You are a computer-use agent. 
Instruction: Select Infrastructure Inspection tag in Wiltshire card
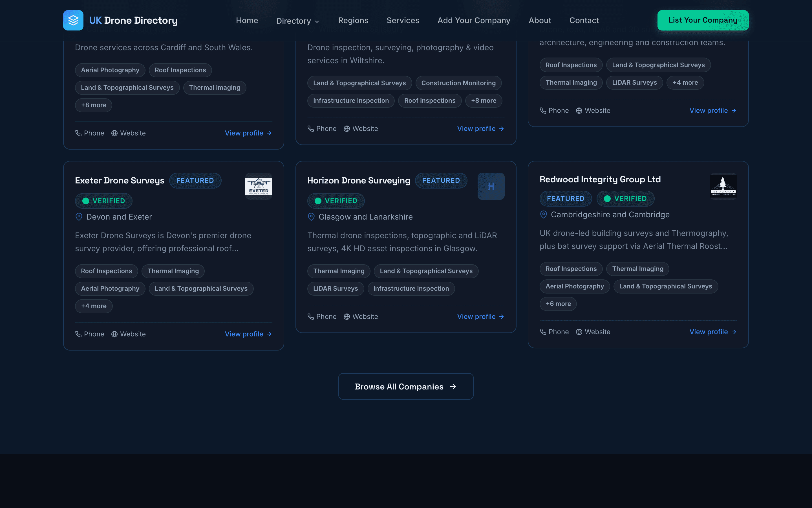[351, 100]
